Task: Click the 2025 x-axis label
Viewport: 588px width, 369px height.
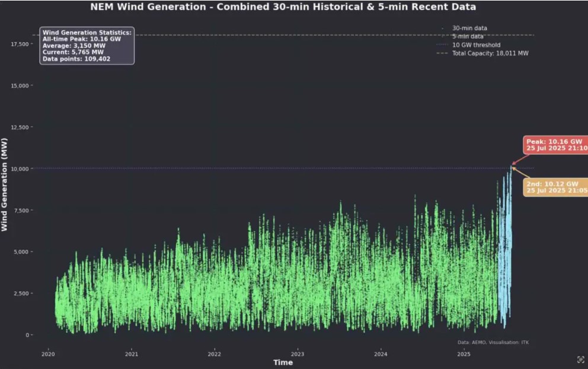Action: (464, 354)
